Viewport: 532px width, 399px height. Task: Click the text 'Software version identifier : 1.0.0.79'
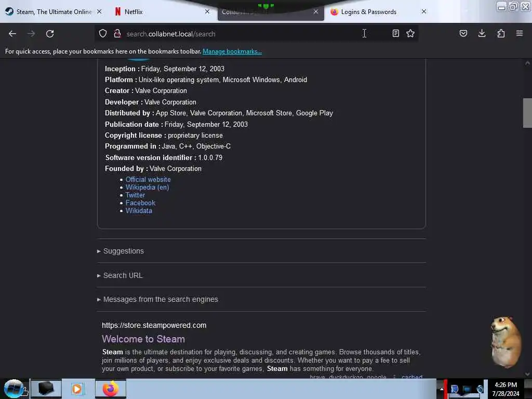tap(164, 158)
